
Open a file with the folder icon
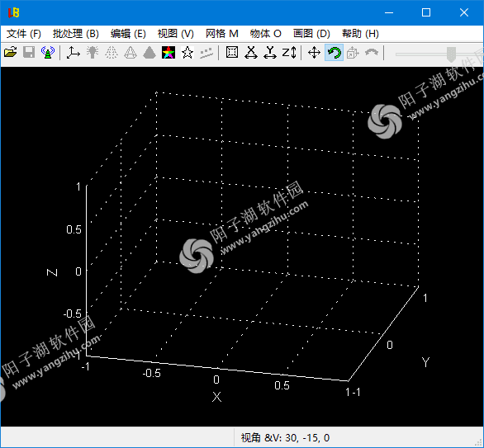pos(11,53)
